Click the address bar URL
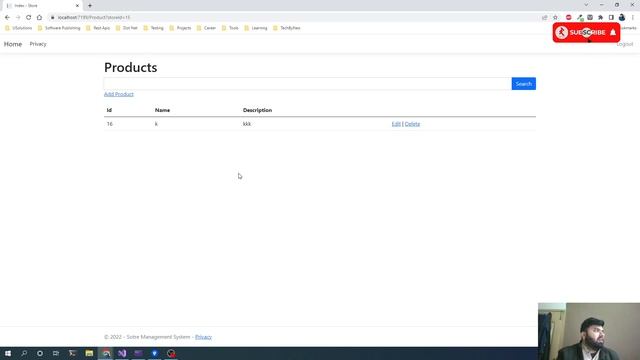640x360 pixels. [x=94, y=18]
